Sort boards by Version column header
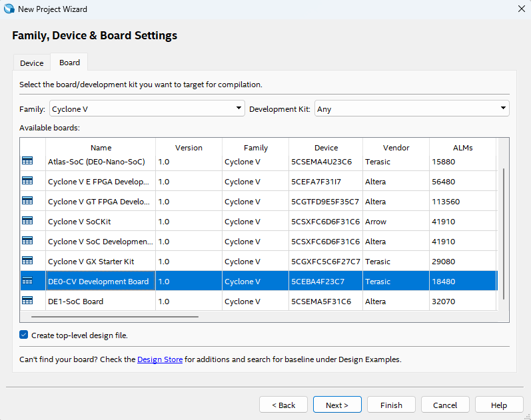The height and width of the screenshot is (420, 531). (x=189, y=148)
